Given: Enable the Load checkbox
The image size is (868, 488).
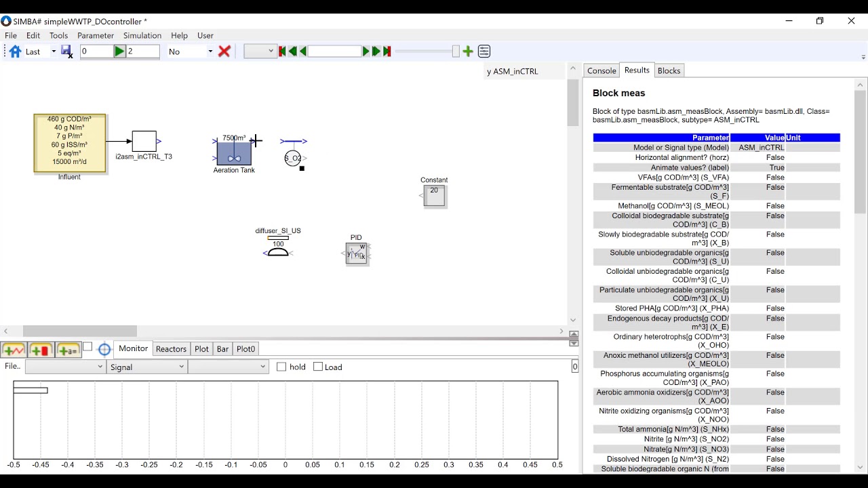Looking at the screenshot, I should [318, 367].
